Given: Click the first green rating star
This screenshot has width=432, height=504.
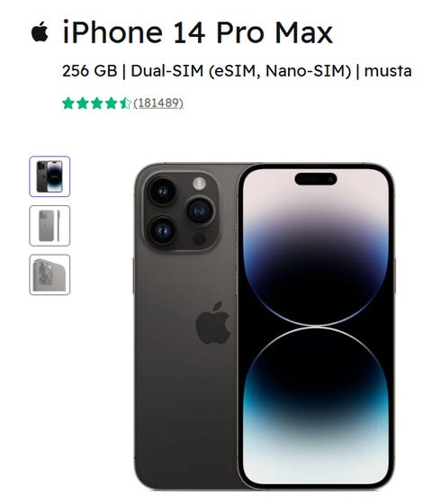Looking at the screenshot, I should click(x=68, y=103).
